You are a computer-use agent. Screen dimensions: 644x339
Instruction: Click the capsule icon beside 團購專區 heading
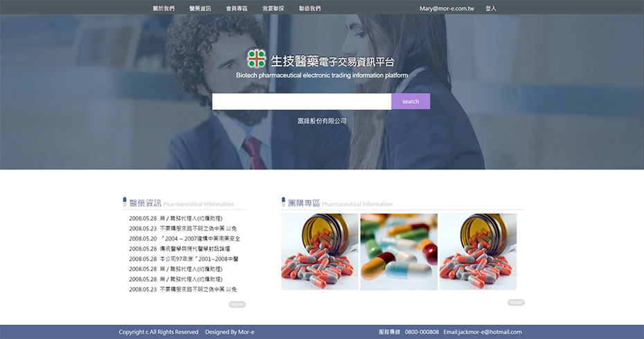click(x=283, y=201)
